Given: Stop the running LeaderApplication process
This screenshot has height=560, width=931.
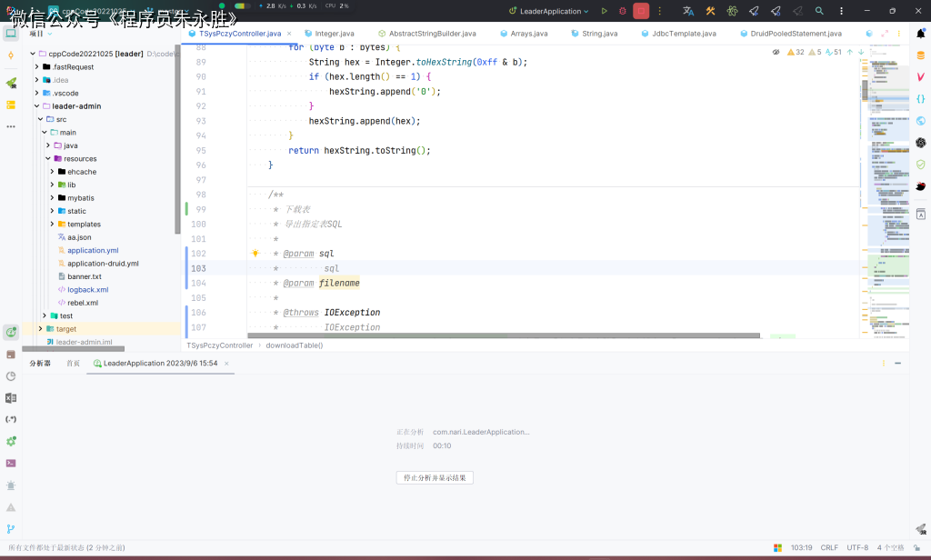Looking at the screenshot, I should (641, 11).
